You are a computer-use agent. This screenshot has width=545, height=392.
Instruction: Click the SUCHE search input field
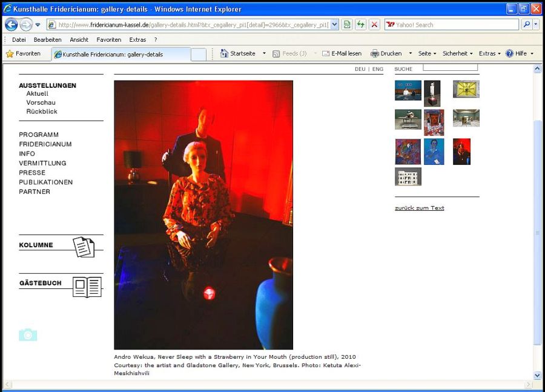coord(450,67)
